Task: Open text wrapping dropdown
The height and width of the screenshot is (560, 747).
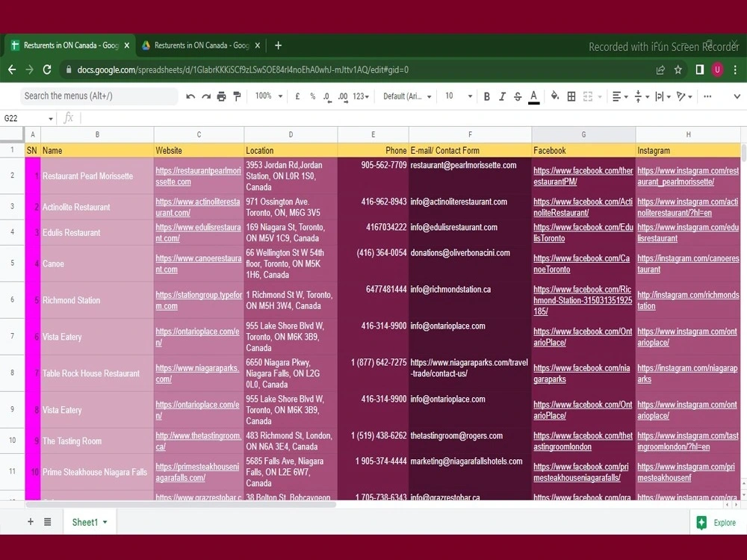Action: pos(663,96)
